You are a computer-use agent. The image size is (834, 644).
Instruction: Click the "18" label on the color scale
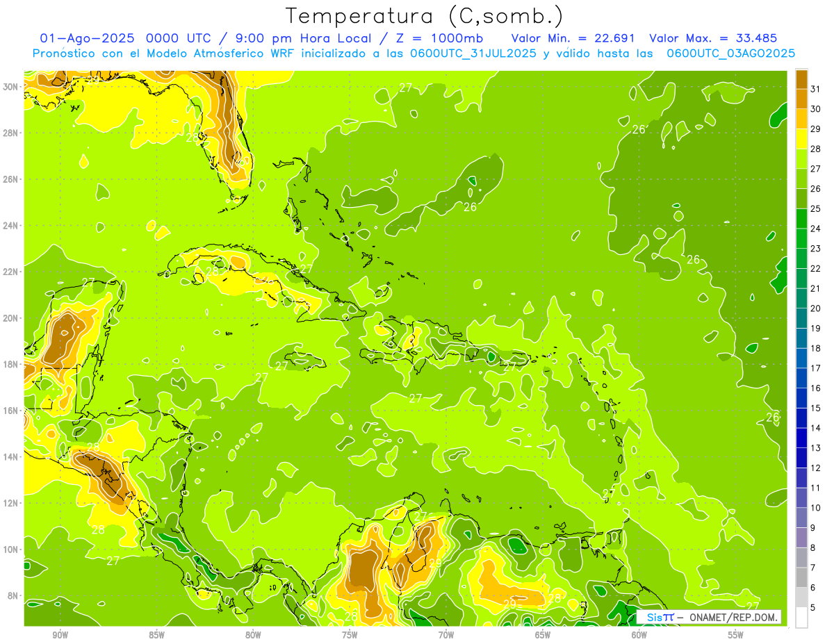(816, 348)
